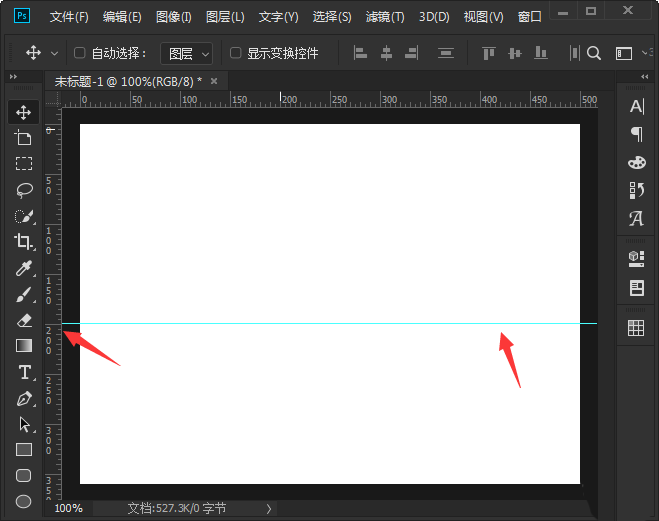Open the 文件(F) menu
Image resolution: width=659 pixels, height=521 pixels.
tap(69, 17)
